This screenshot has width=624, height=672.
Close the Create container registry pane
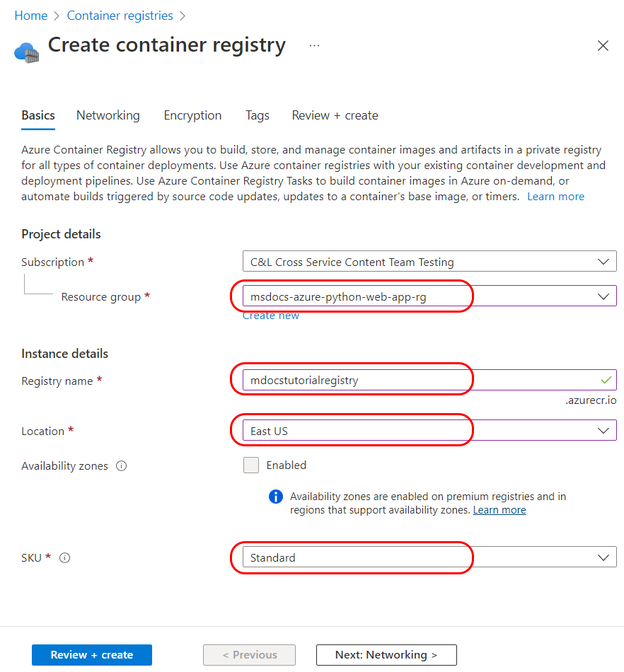click(x=603, y=45)
